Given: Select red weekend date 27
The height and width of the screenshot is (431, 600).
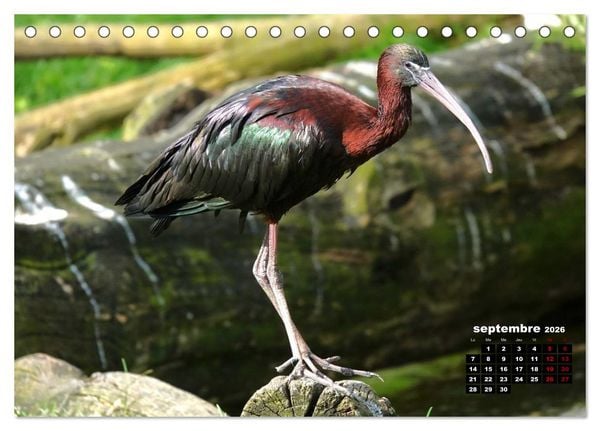Looking at the screenshot, I should [x=565, y=379].
